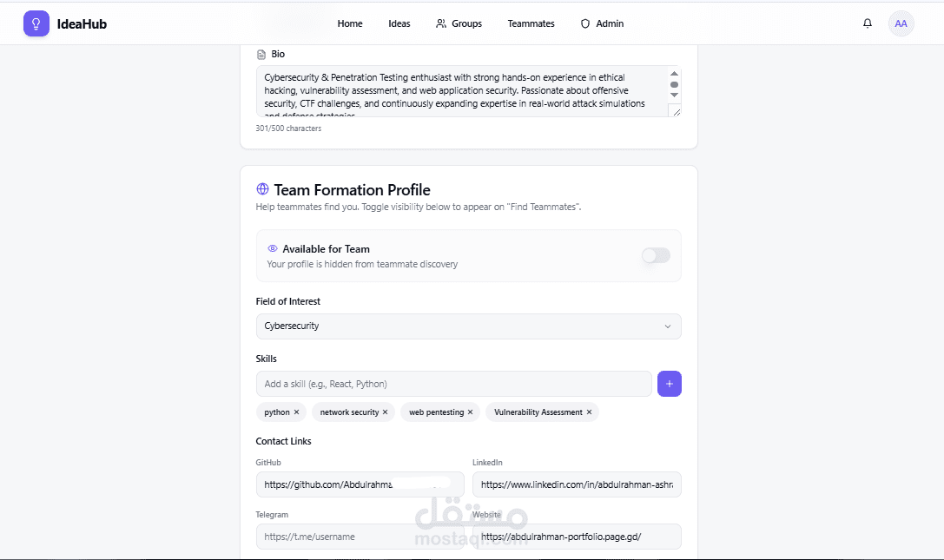Open the notifications bell icon
Screen dimensions: 944x560
coord(867,23)
